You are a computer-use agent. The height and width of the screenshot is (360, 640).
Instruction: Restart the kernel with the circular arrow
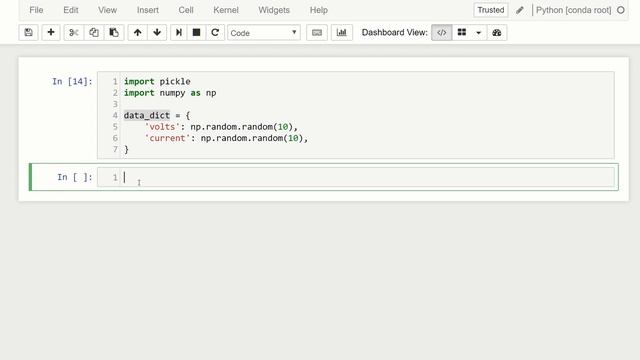click(x=215, y=33)
